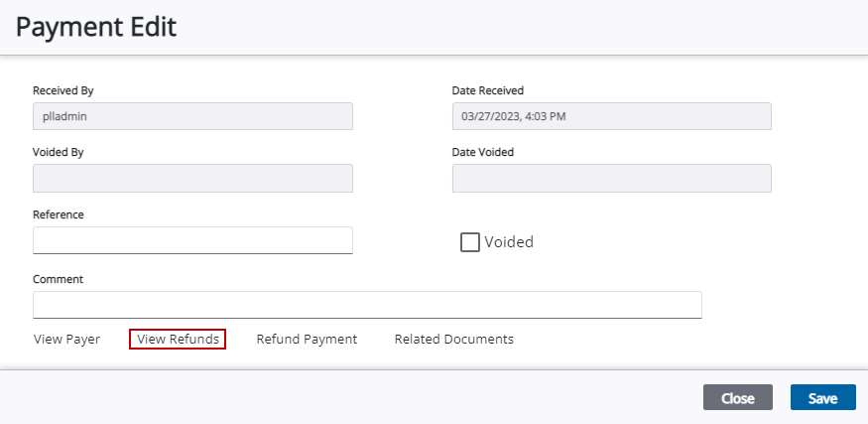Image resolution: width=868 pixels, height=424 pixels.
Task: Click the Date Received label
Action: [488, 90]
